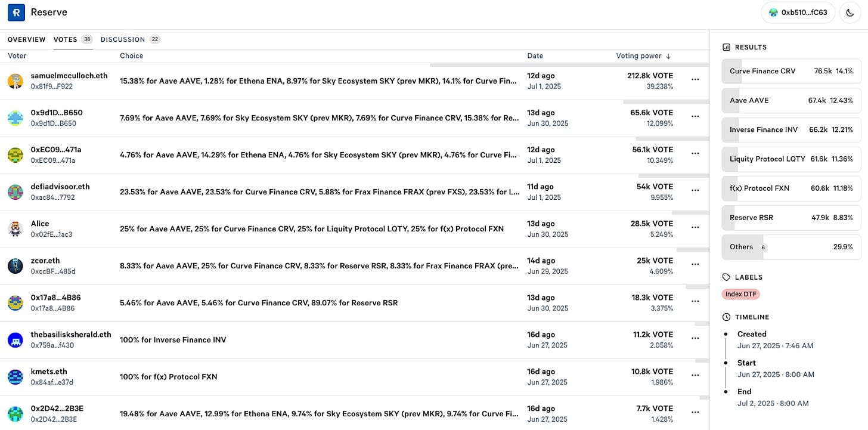The image size is (868, 430).
Task: Click the Date column header
Action: pyautogui.click(x=535, y=56)
